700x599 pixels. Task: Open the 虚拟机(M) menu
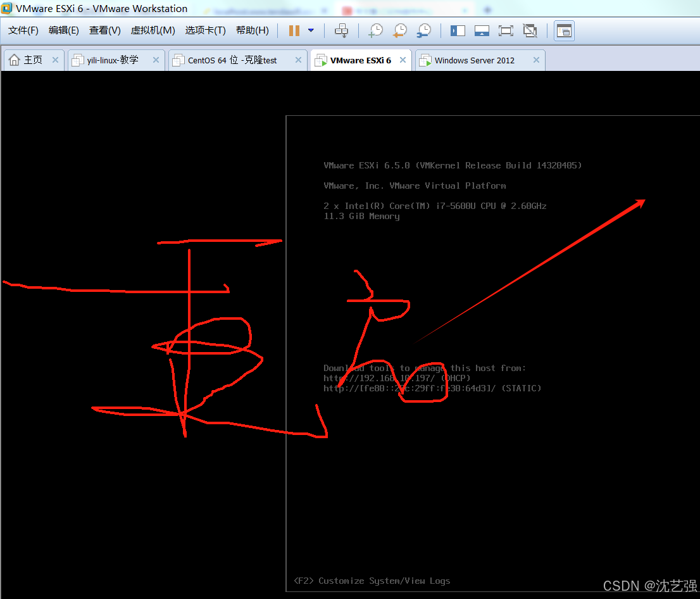coord(153,30)
